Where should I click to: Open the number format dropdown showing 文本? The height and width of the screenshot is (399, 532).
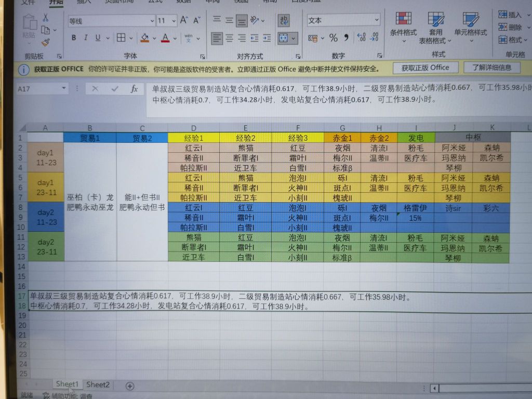pyautogui.click(x=376, y=19)
